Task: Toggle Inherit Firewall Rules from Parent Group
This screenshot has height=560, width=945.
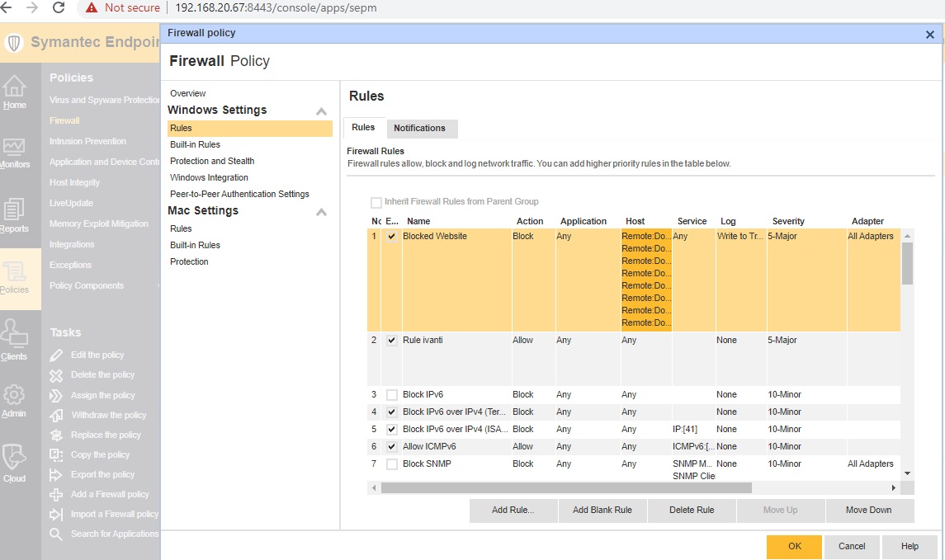Action: tap(376, 202)
